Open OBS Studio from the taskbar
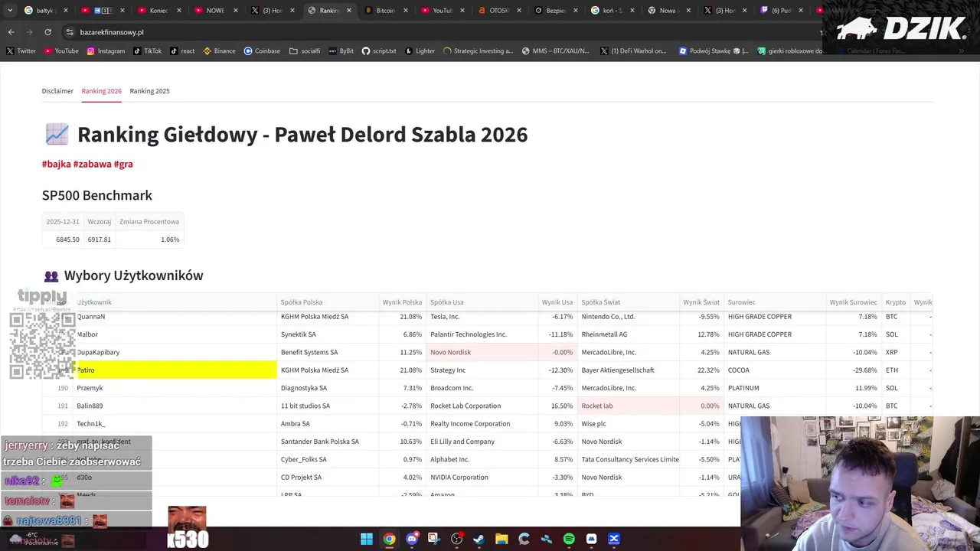The height and width of the screenshot is (551, 980). tap(457, 539)
